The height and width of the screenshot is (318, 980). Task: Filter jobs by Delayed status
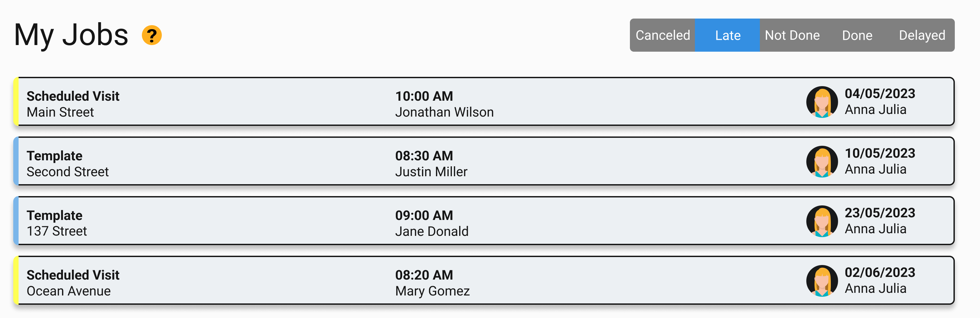(922, 35)
